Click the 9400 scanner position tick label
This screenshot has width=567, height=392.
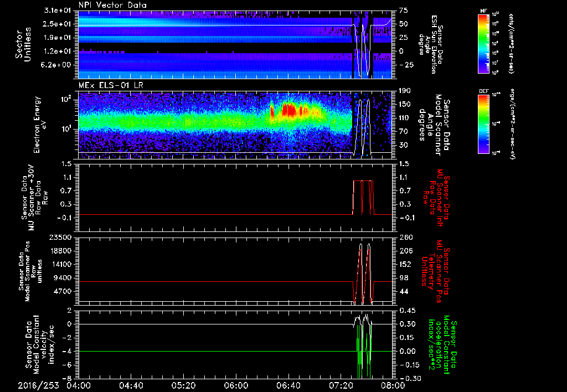pyautogui.click(x=62, y=278)
